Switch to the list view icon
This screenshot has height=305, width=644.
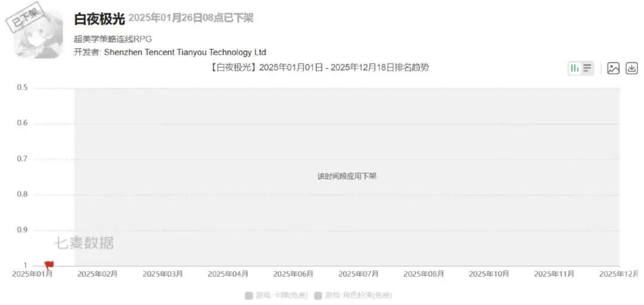[587, 68]
